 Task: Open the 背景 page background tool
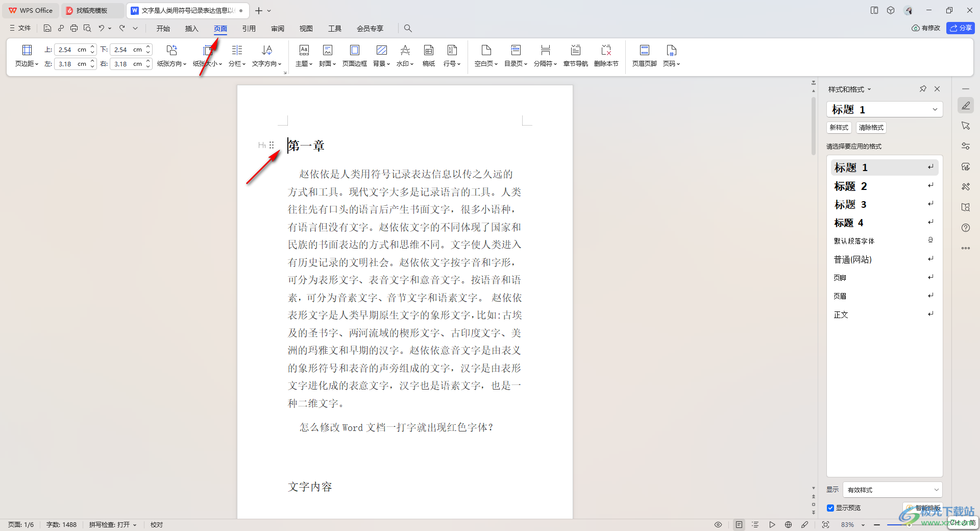tap(381, 56)
